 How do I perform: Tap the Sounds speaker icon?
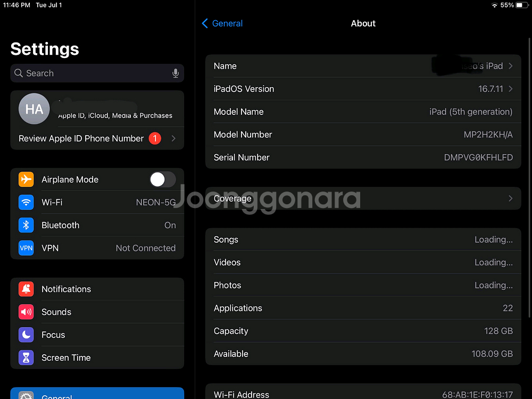pyautogui.click(x=26, y=312)
